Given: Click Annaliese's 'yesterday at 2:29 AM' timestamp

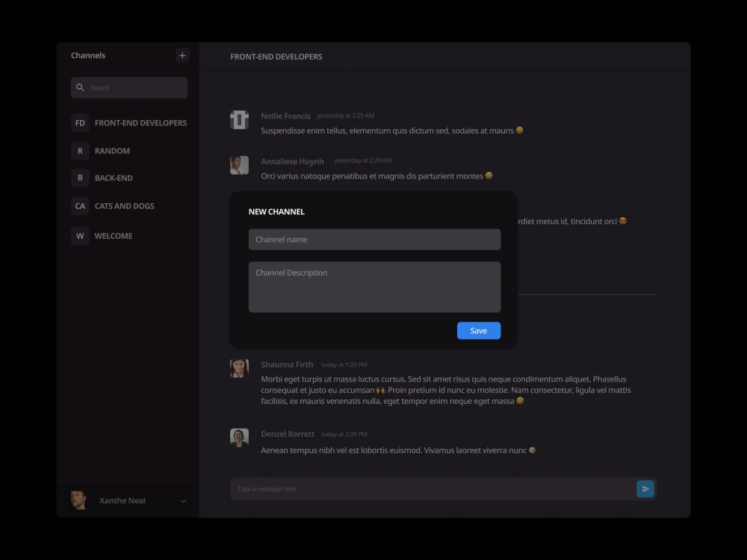Looking at the screenshot, I should pos(362,161).
